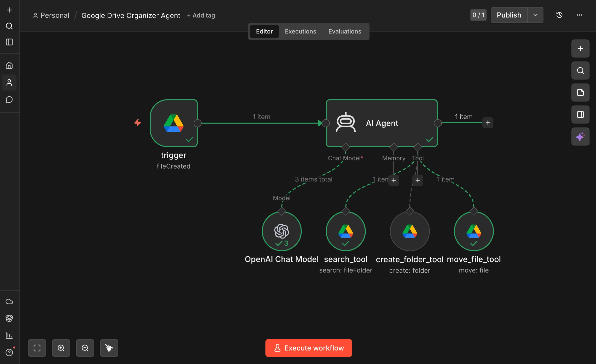The height and width of the screenshot is (364, 596).
Task: Toggle the right side panel button
Action: (580, 114)
